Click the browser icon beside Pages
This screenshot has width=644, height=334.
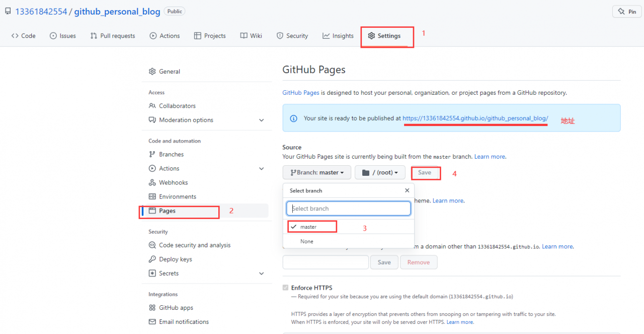click(152, 211)
